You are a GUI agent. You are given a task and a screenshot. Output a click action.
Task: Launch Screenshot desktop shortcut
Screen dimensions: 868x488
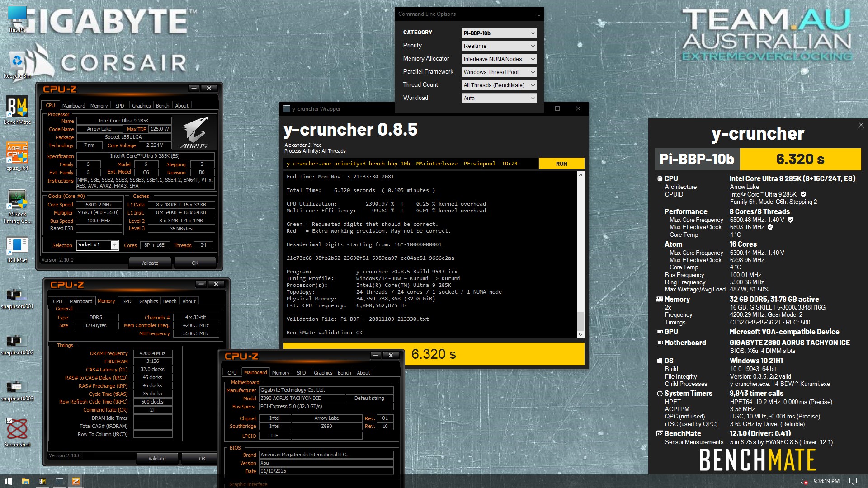[x=17, y=432]
